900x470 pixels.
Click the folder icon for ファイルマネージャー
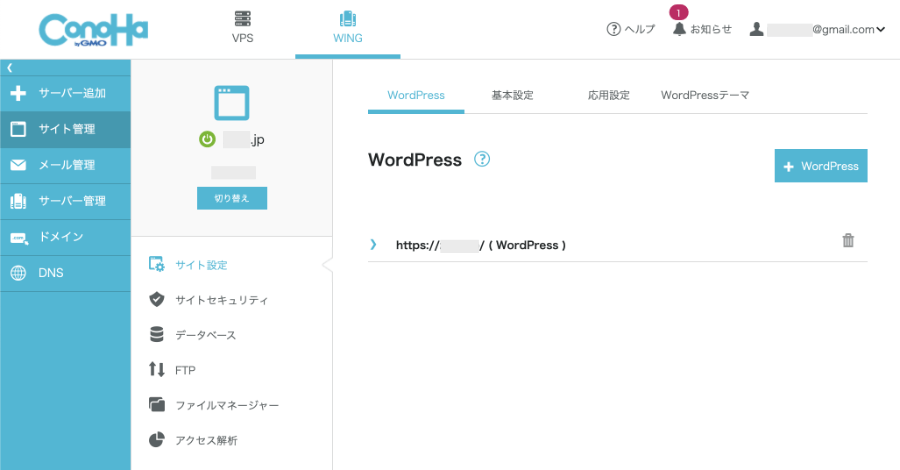coord(157,405)
